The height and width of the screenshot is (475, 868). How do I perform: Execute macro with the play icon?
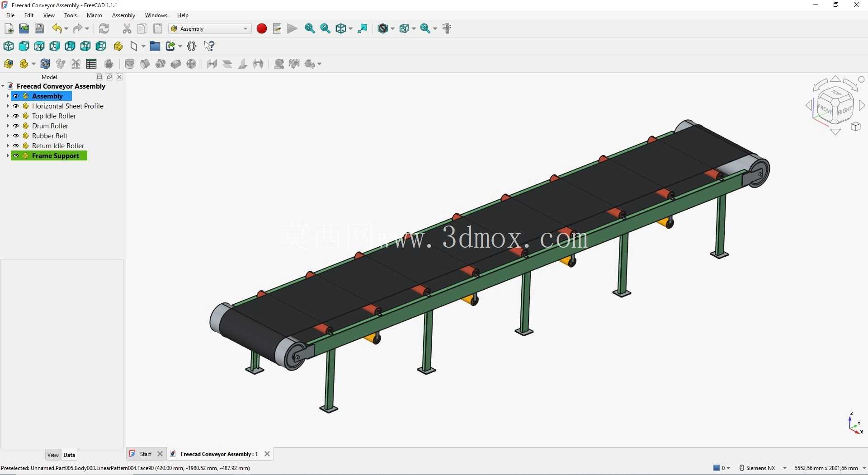pyautogui.click(x=292, y=28)
